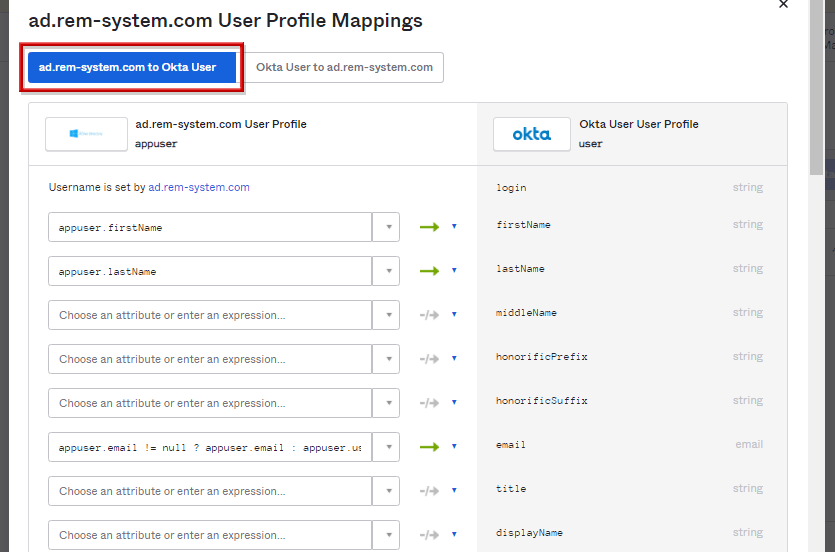The image size is (835, 552).
Task: Open mapping options caret for honorificSuffix
Action: point(454,403)
